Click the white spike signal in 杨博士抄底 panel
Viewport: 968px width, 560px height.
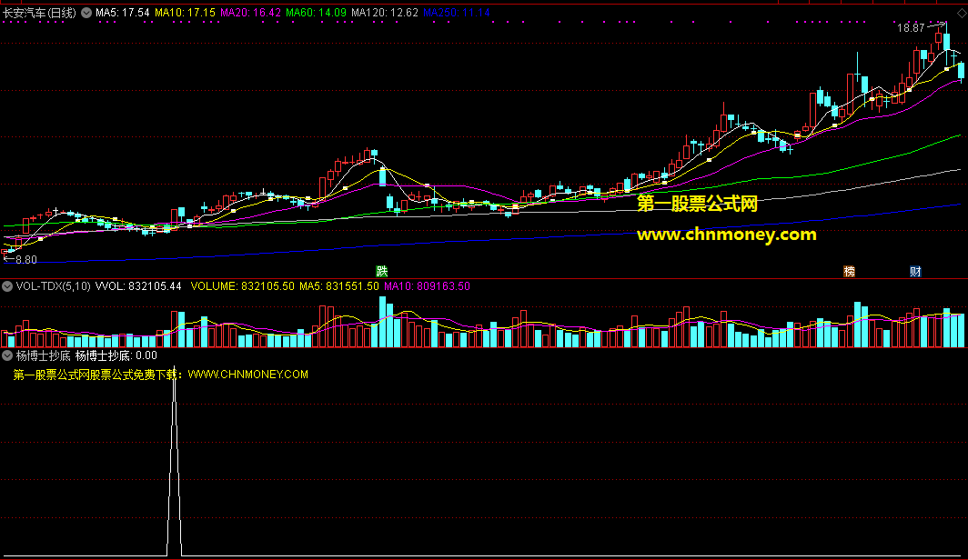click(x=174, y=463)
